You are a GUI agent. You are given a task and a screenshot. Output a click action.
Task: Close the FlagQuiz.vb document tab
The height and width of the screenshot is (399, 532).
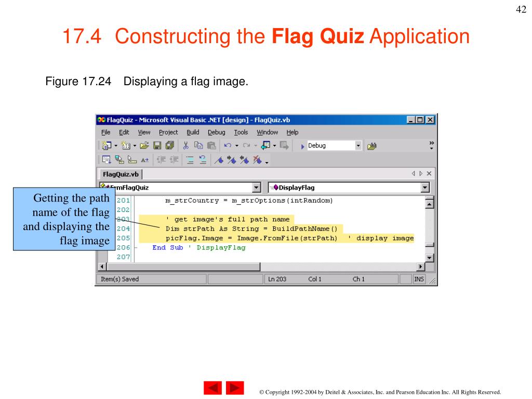tap(429, 174)
